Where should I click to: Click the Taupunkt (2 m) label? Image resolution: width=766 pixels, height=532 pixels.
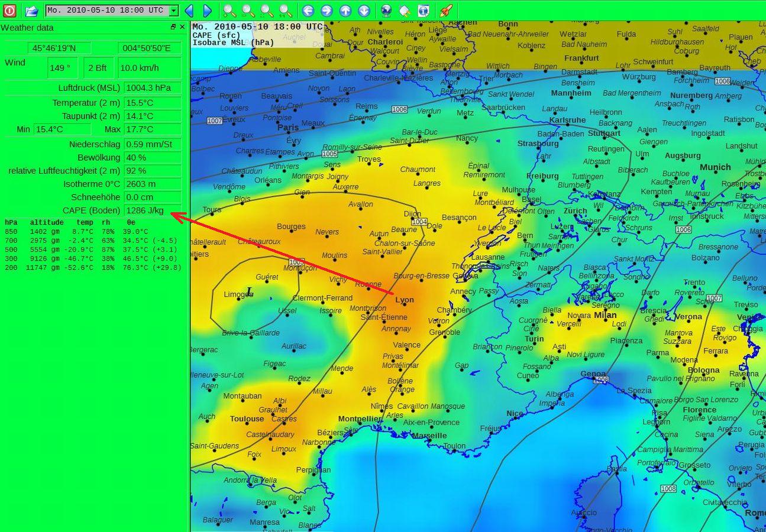pyautogui.click(x=91, y=116)
